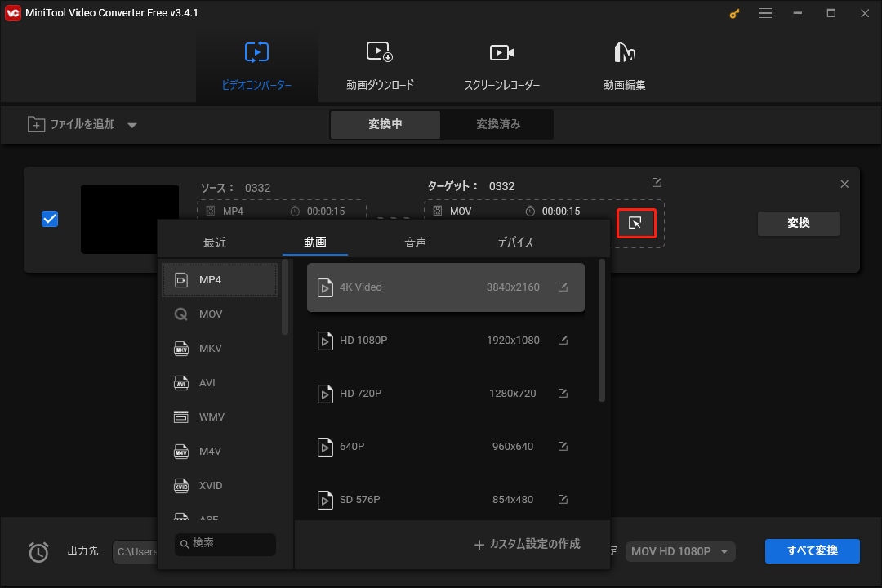Choose MKV format

click(220, 348)
